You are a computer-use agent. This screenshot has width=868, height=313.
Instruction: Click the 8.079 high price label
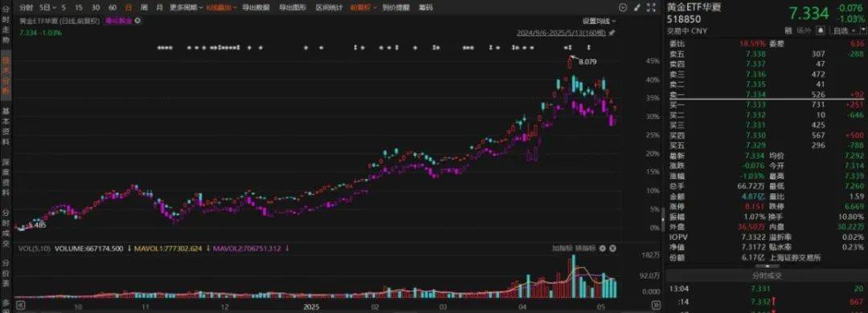tap(588, 61)
